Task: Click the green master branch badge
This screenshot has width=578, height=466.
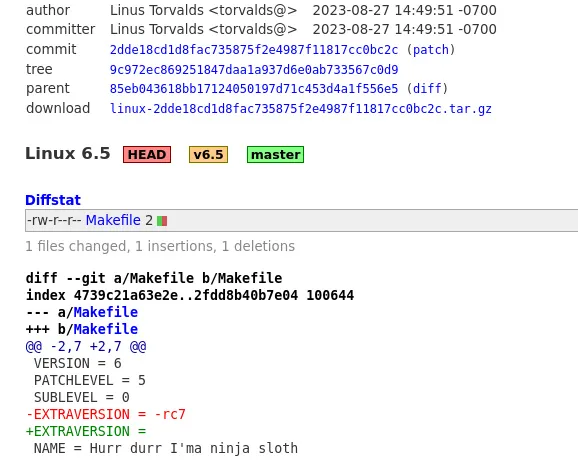Action: pyautogui.click(x=275, y=154)
